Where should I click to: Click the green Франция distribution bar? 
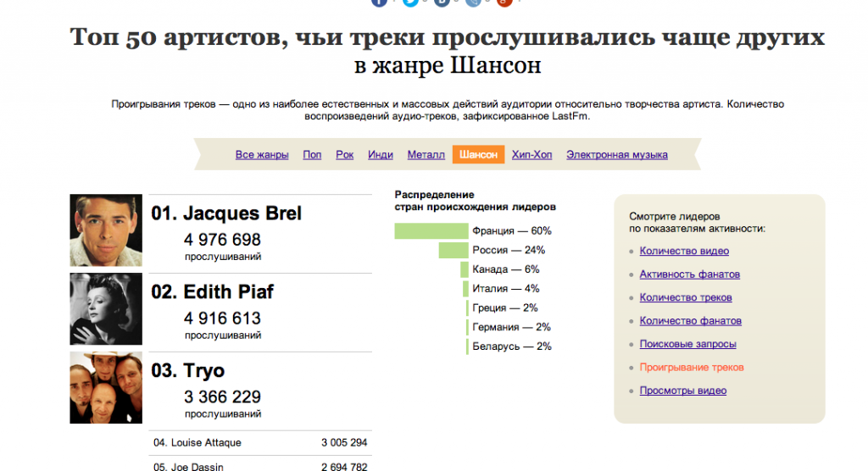pyautogui.click(x=431, y=231)
